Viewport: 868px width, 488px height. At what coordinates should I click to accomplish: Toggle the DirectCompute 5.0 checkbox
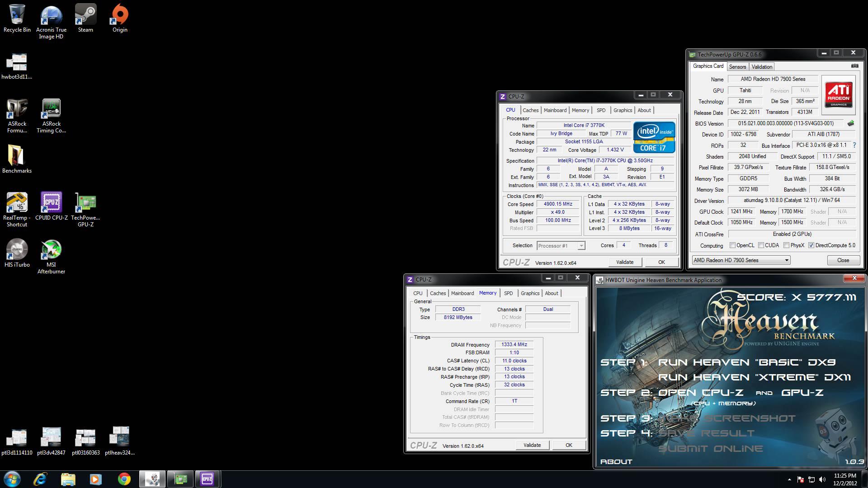pos(811,245)
